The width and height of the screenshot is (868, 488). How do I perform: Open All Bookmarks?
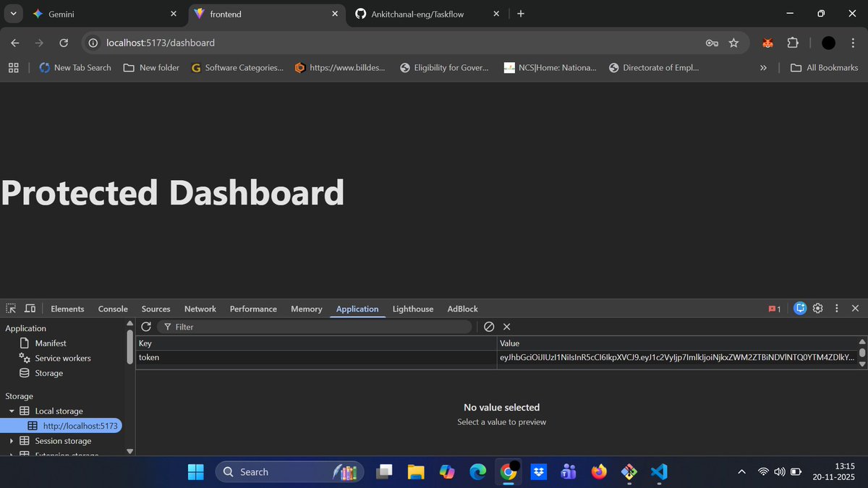pos(824,67)
